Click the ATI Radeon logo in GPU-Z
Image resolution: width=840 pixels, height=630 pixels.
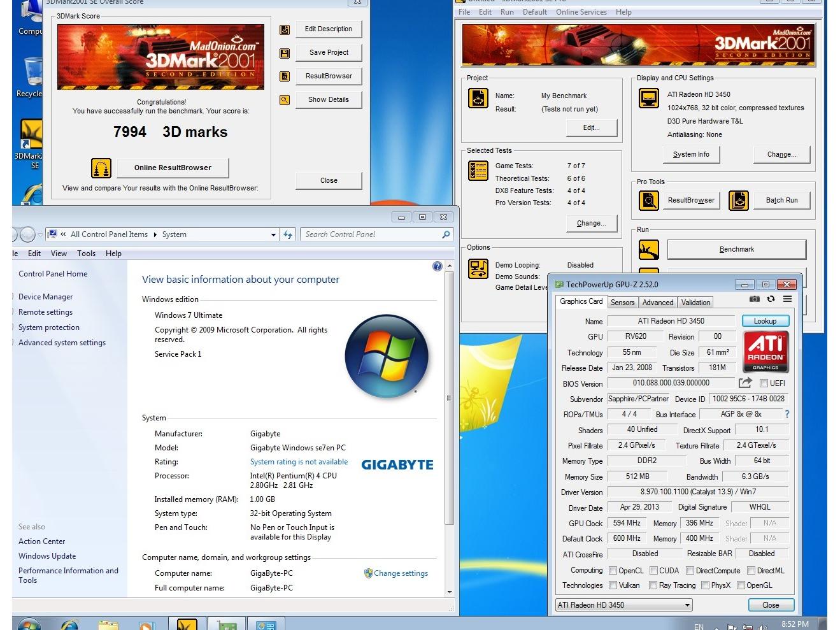click(766, 352)
